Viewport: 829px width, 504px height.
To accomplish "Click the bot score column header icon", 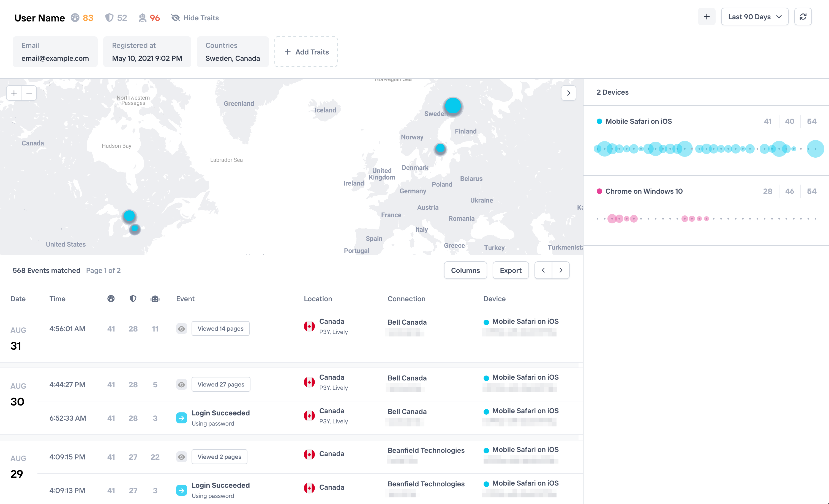I will tap(155, 298).
